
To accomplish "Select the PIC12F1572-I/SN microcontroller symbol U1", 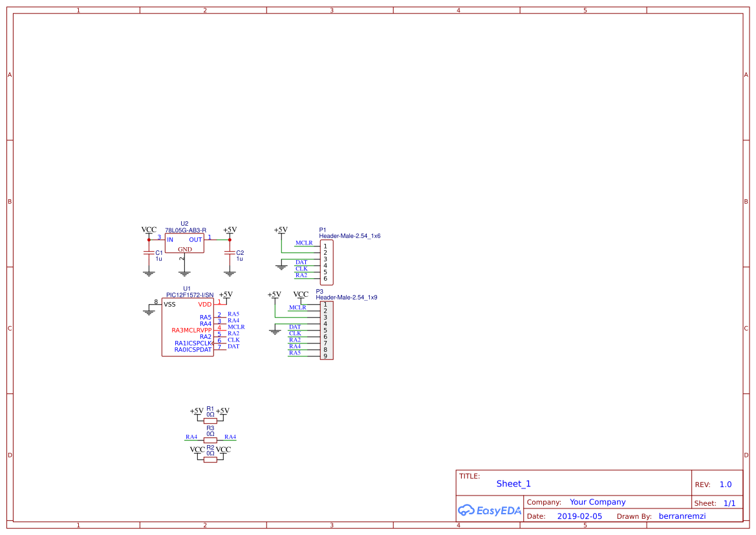I will pyautogui.click(x=188, y=327).
